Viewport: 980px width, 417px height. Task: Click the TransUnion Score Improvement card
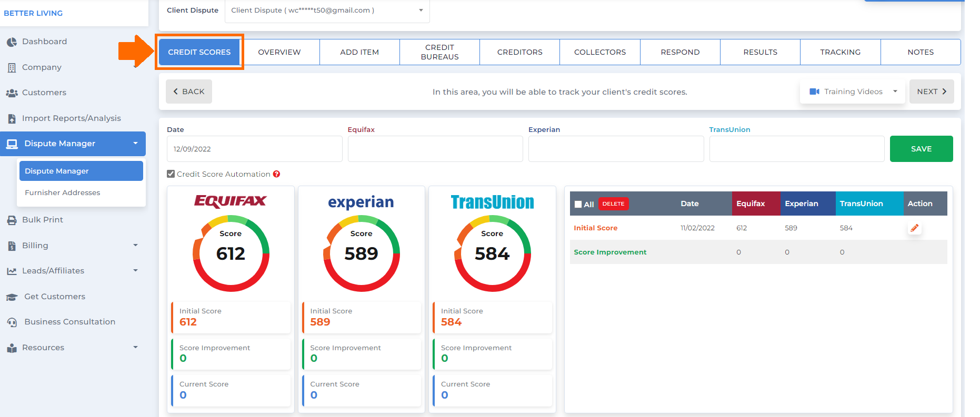493,354
